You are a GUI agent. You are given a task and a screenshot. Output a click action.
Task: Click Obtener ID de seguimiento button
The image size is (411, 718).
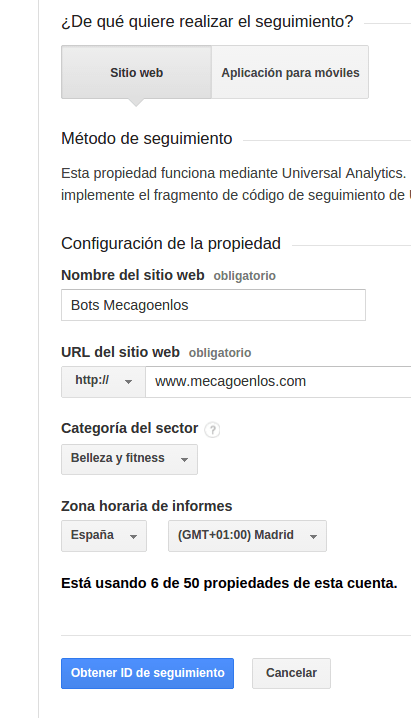click(147, 673)
